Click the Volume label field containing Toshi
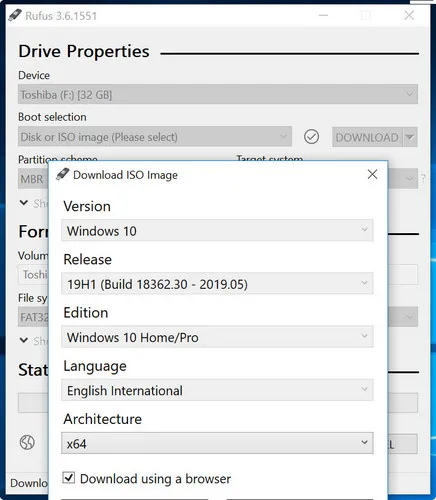 click(x=33, y=275)
